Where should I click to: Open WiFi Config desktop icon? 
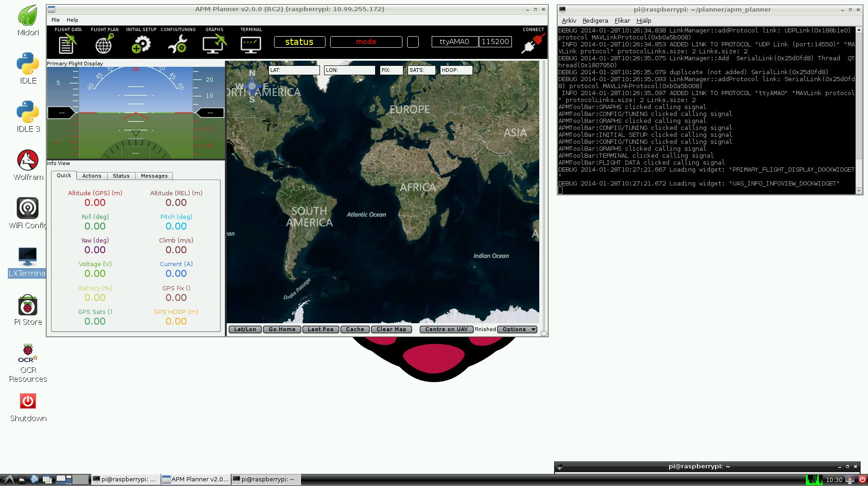coord(28,208)
